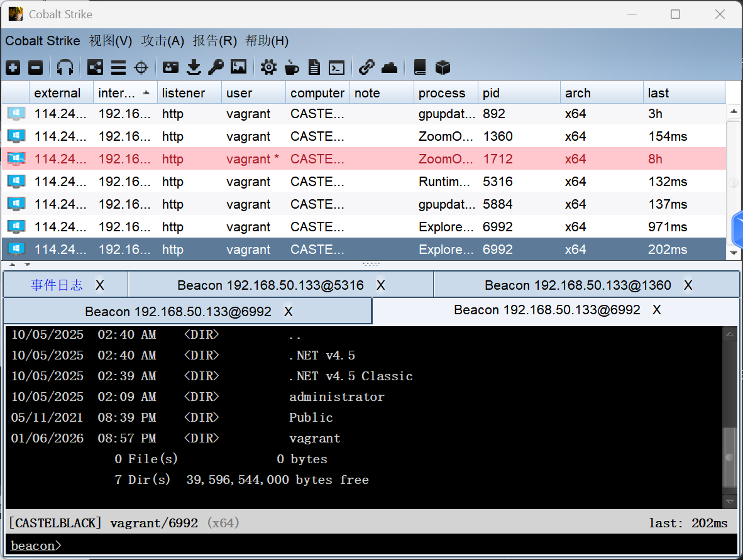The height and width of the screenshot is (560, 743).
Task: Switch to pivot graph view icon
Action: point(95,67)
